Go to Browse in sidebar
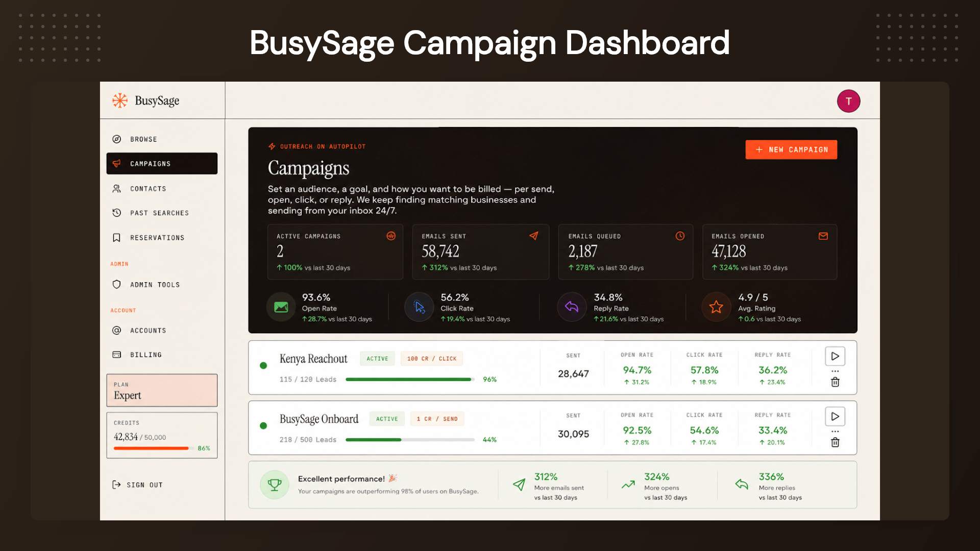This screenshot has width=980, height=551. (x=162, y=139)
